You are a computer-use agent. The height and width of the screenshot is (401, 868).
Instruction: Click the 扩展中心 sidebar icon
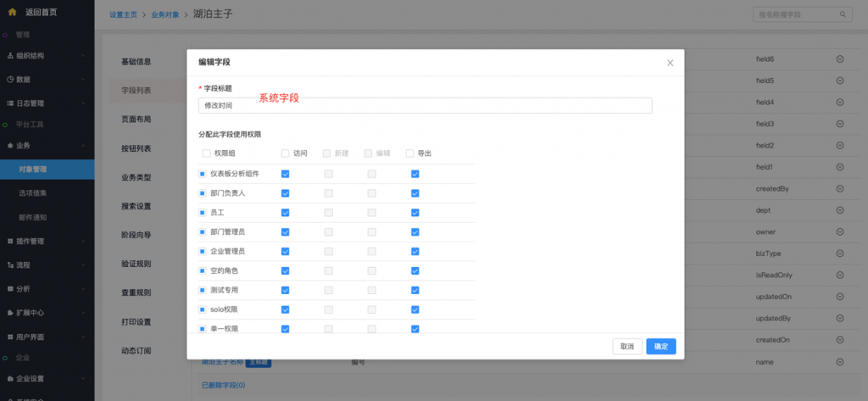(x=10, y=312)
